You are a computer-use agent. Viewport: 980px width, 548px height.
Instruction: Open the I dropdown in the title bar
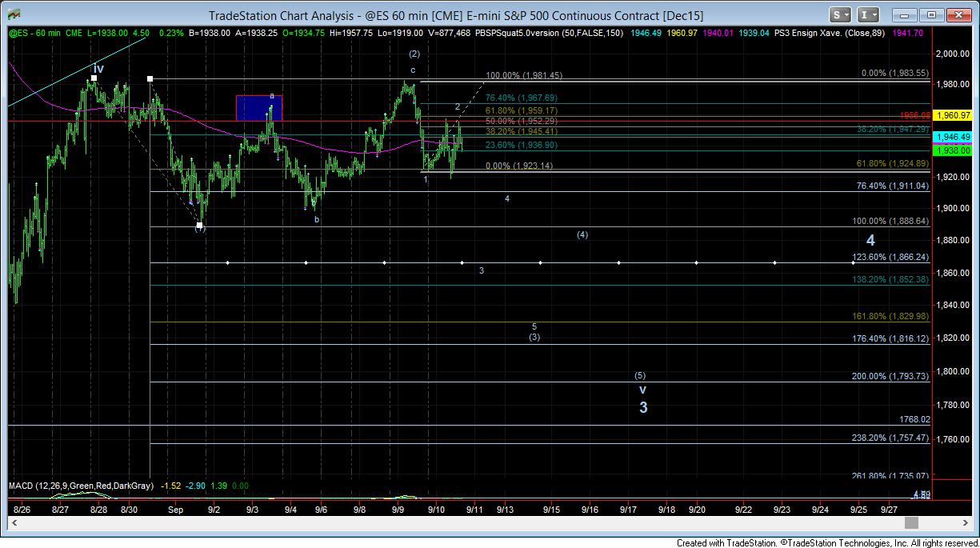click(x=868, y=14)
